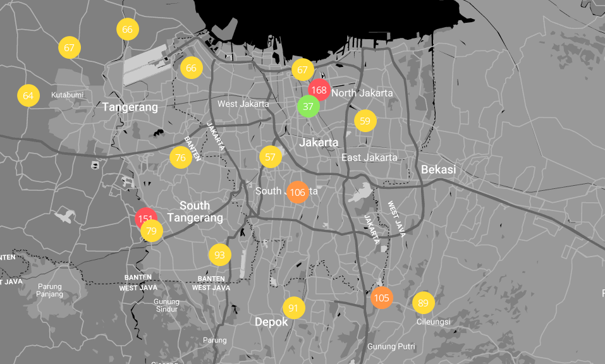Image resolution: width=605 pixels, height=364 pixels.
Task: Click the 89 marker near Cileungsi
Action: 423,303
